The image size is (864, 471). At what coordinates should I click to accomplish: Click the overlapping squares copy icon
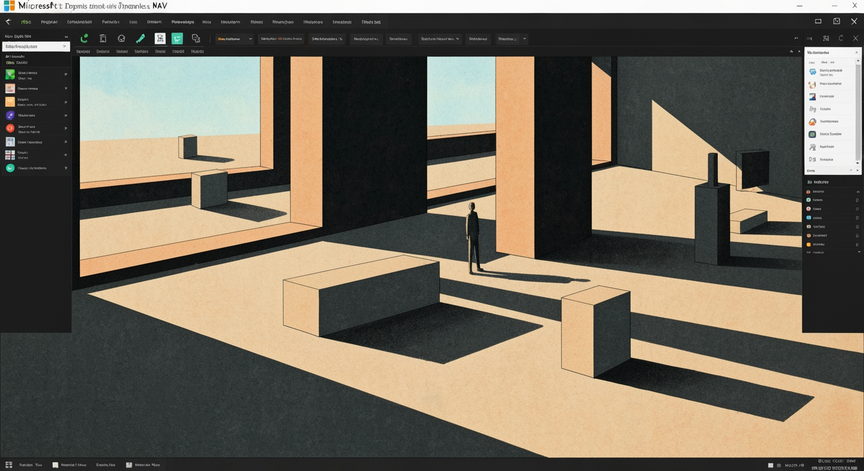coord(196,39)
